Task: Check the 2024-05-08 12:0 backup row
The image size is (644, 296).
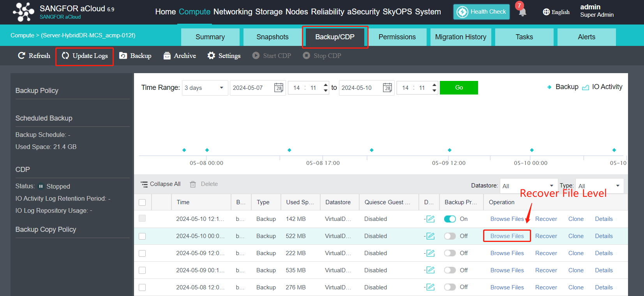Action: [142, 287]
